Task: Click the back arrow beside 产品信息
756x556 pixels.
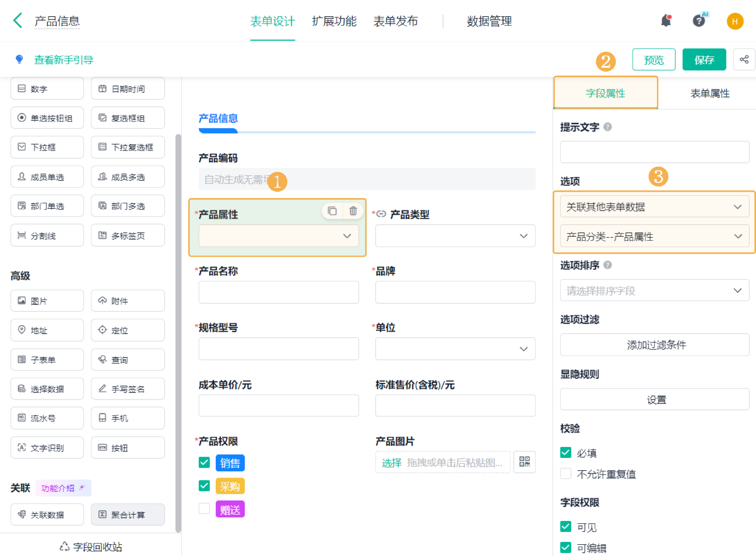Action: pyautogui.click(x=17, y=20)
